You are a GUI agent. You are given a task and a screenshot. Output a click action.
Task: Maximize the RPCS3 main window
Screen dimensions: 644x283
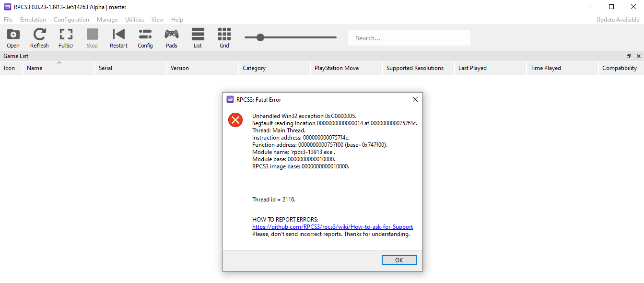tap(611, 7)
